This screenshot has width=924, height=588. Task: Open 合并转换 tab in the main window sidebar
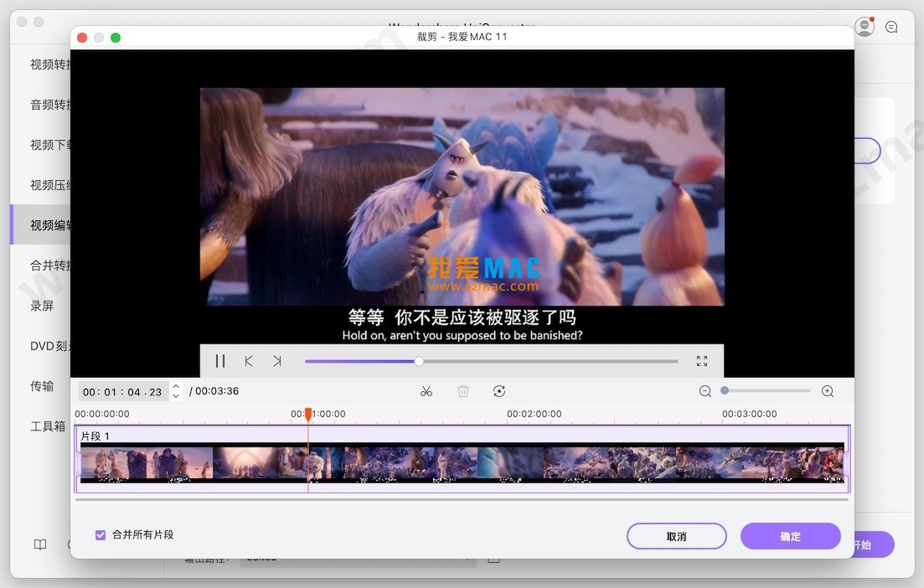click(x=50, y=266)
